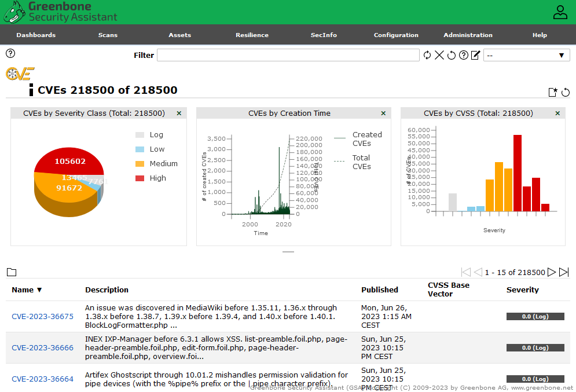Click the INEX IXP-Manager description text

click(216, 347)
